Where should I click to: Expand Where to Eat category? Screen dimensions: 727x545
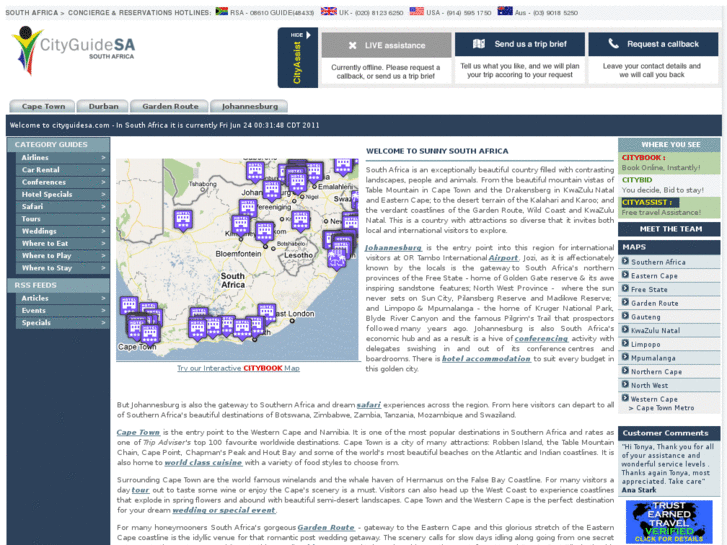(63, 244)
